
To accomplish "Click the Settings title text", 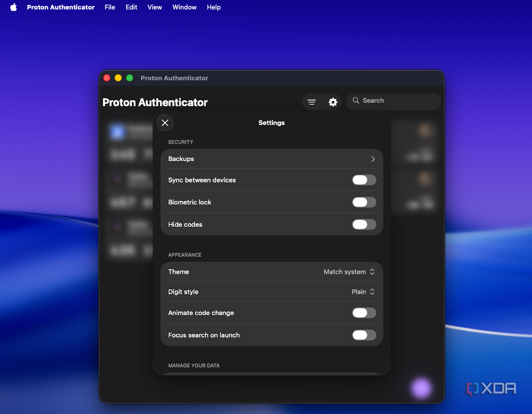I will 271,123.
